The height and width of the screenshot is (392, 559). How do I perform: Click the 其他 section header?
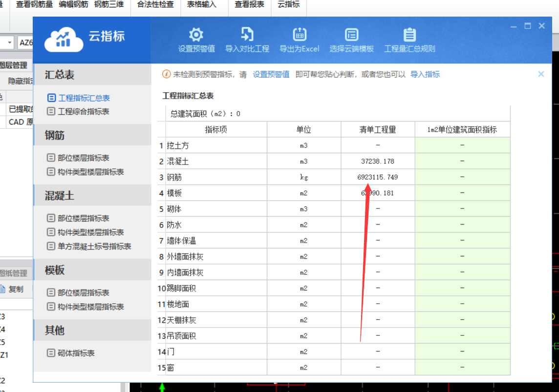click(x=93, y=330)
